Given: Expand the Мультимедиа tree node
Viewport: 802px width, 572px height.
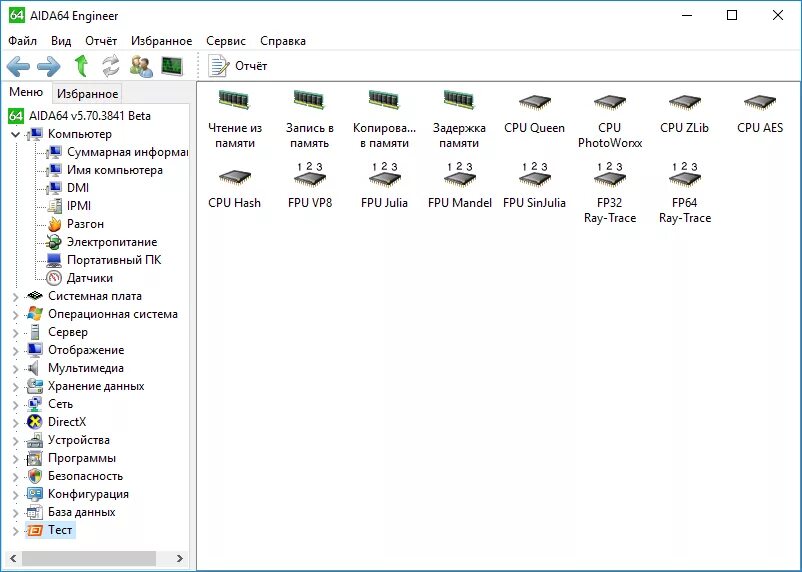Looking at the screenshot, I should (15, 369).
